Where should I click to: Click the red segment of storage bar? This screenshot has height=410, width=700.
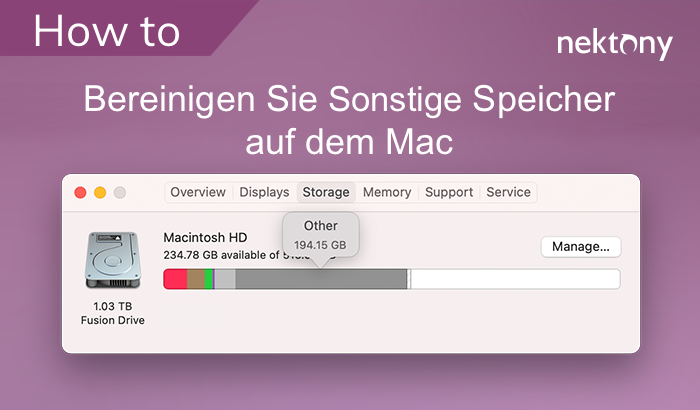tap(175, 279)
